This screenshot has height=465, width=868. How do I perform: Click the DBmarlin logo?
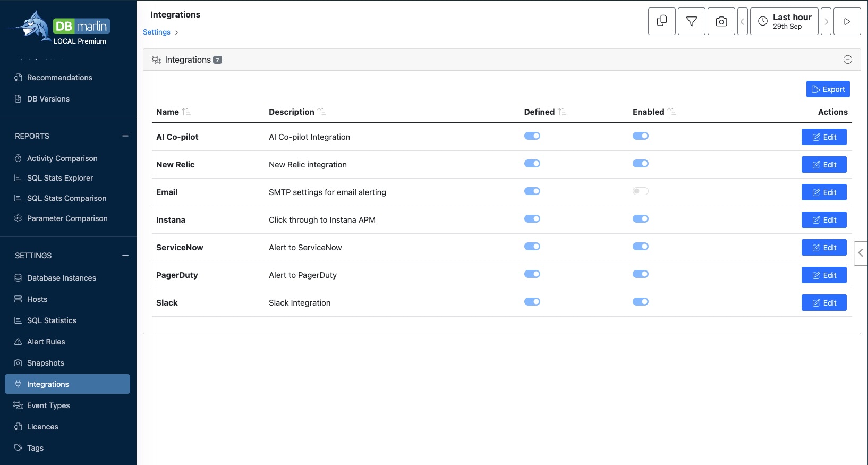click(63, 27)
